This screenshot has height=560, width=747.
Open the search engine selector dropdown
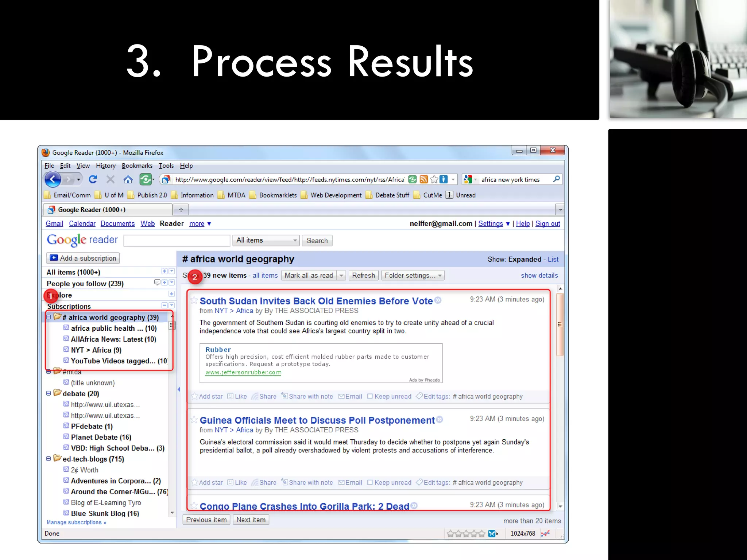(469, 179)
